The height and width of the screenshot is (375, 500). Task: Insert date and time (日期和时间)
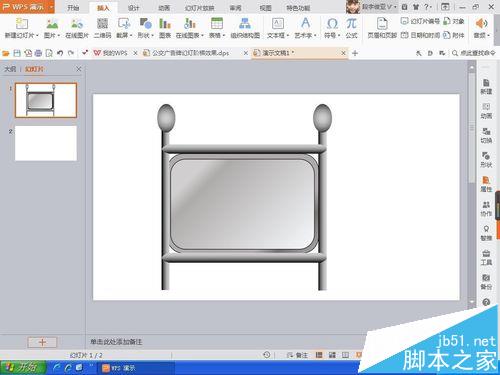420,35
